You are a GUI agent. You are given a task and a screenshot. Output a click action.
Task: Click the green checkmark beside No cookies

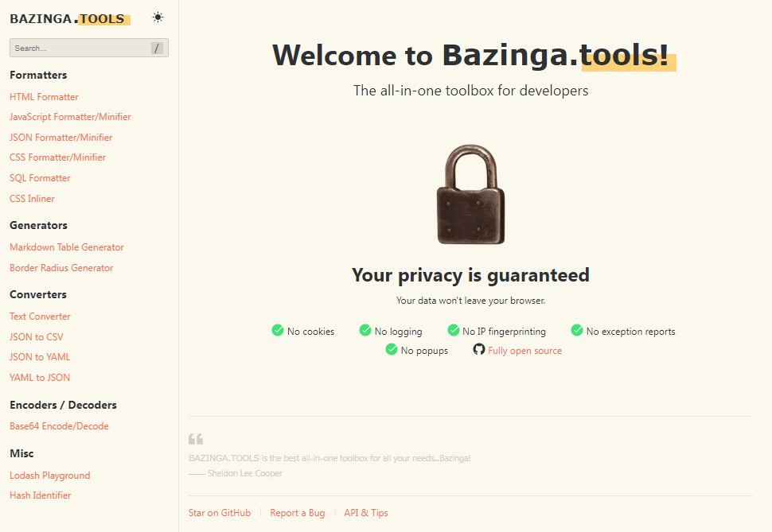coord(278,331)
